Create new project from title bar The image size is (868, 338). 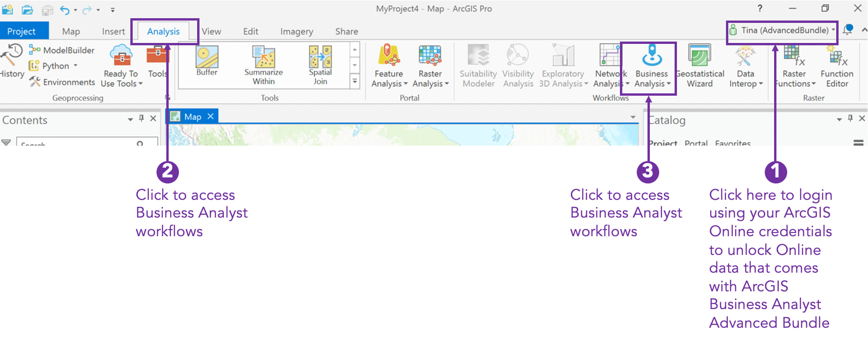[7, 9]
